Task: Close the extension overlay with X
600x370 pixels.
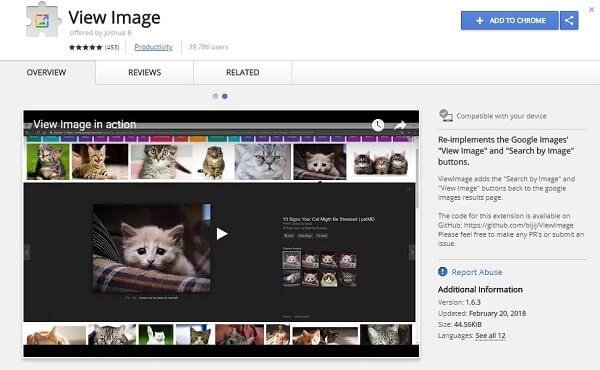Action: [592, 10]
